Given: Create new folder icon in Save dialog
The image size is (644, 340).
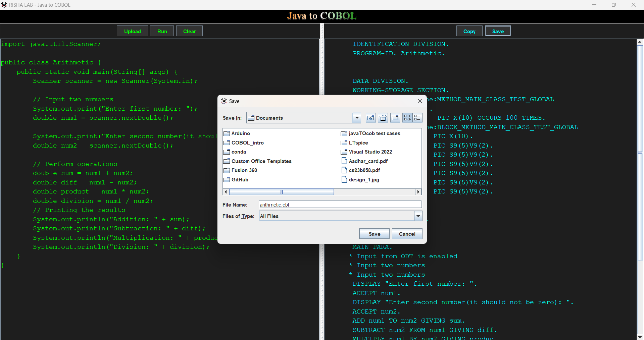Looking at the screenshot, I should (x=395, y=118).
